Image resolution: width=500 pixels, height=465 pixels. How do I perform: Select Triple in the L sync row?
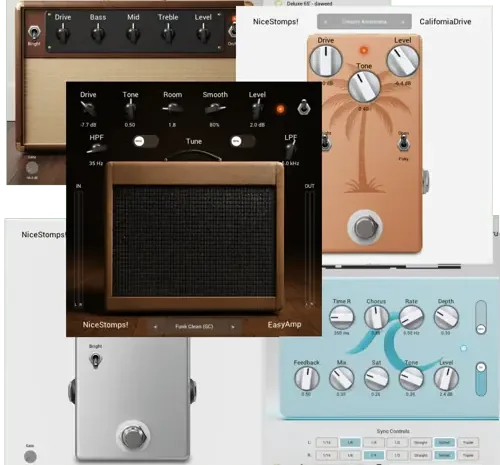(x=468, y=442)
